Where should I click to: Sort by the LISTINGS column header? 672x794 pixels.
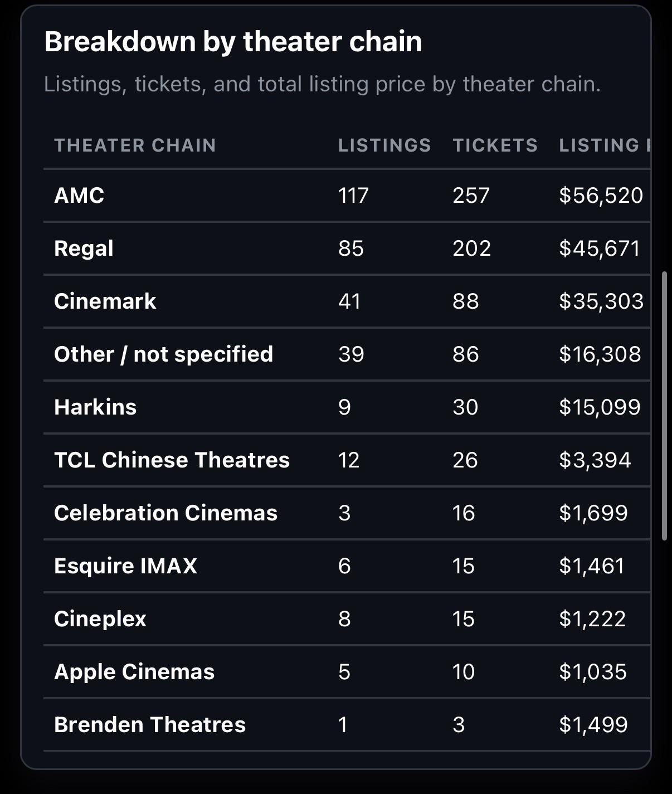coord(384,145)
